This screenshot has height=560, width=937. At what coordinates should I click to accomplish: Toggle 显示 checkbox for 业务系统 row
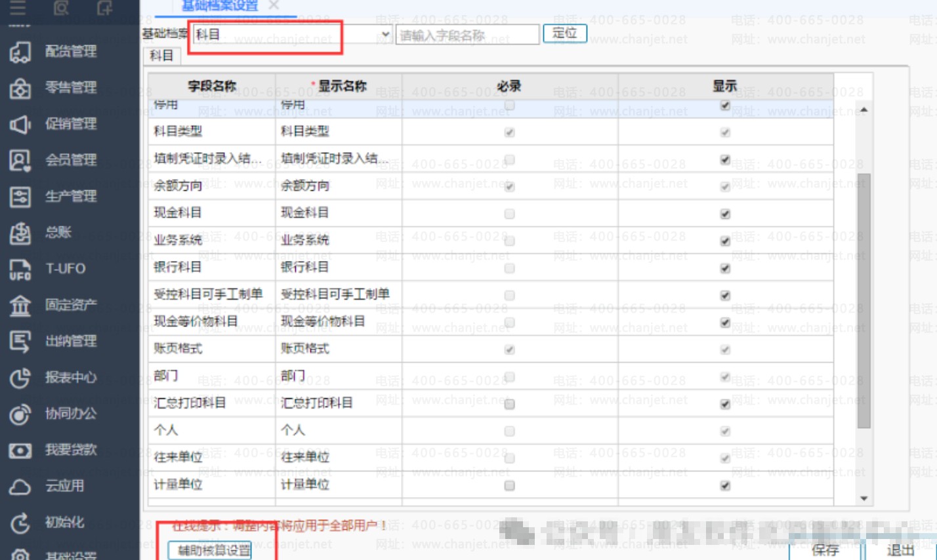pos(725,241)
